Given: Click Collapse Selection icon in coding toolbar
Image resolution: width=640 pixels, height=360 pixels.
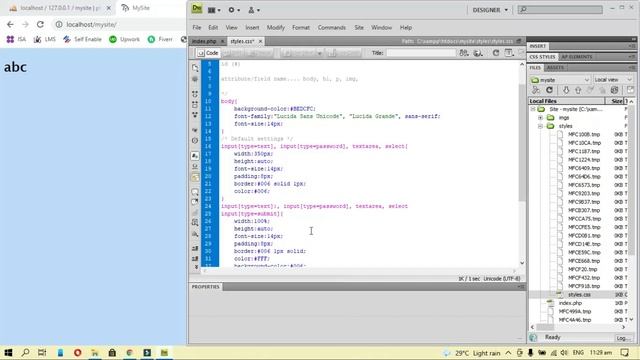Looking at the screenshot, I should [195, 104].
